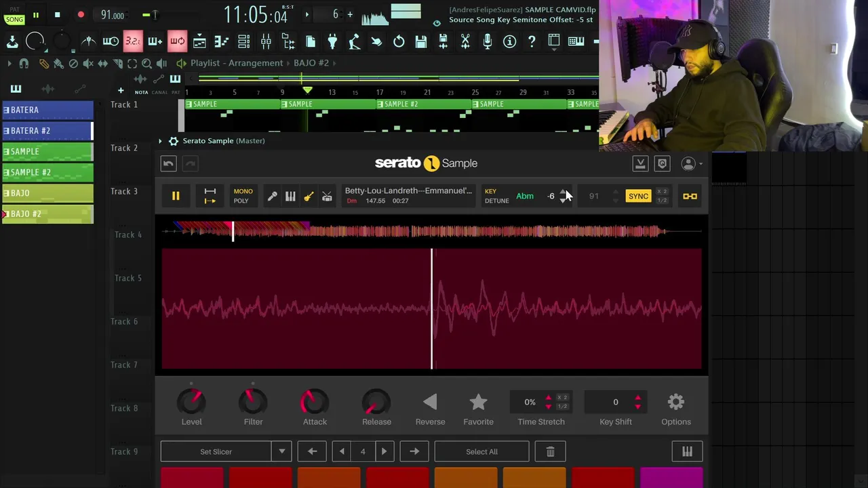868x488 pixels.
Task: Open the Set Slicer dropdown arrow
Action: (281, 451)
